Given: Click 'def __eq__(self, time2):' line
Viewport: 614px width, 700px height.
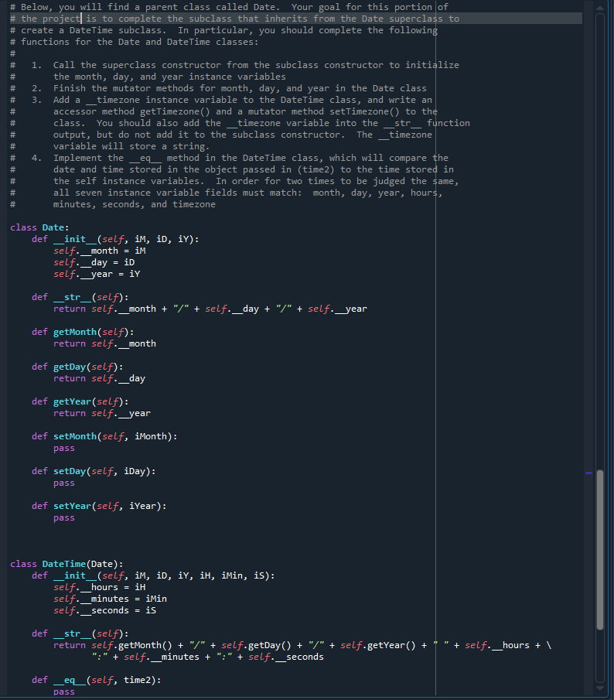Looking at the screenshot, I should (97, 681).
